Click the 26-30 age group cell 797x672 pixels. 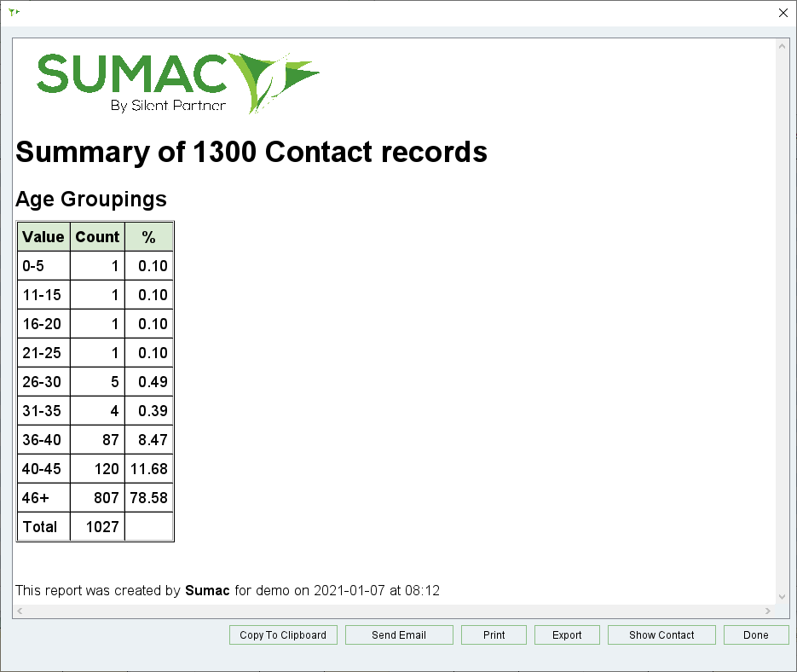pos(43,382)
